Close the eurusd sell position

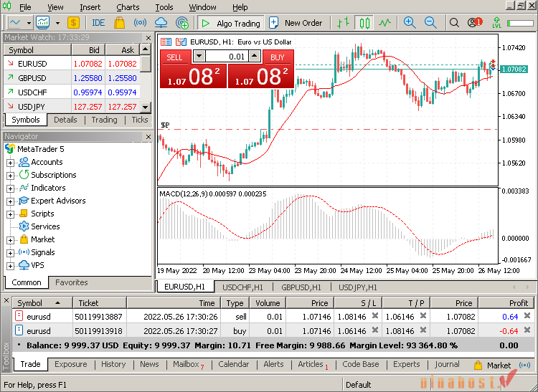(x=527, y=315)
